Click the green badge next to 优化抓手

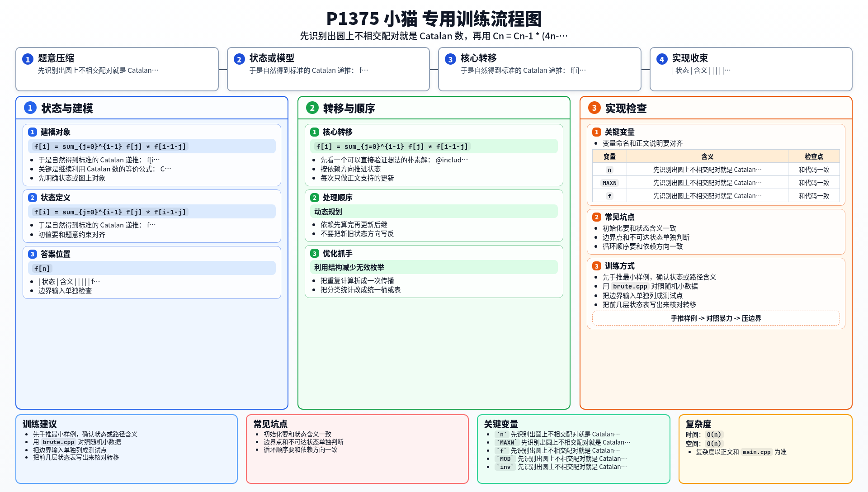(x=315, y=254)
